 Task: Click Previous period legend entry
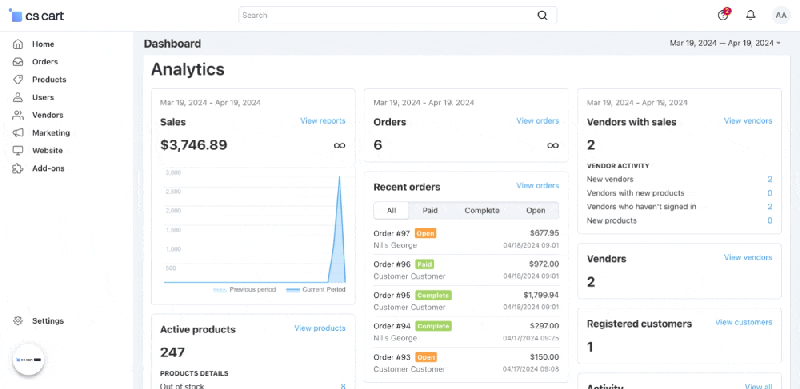(x=244, y=289)
